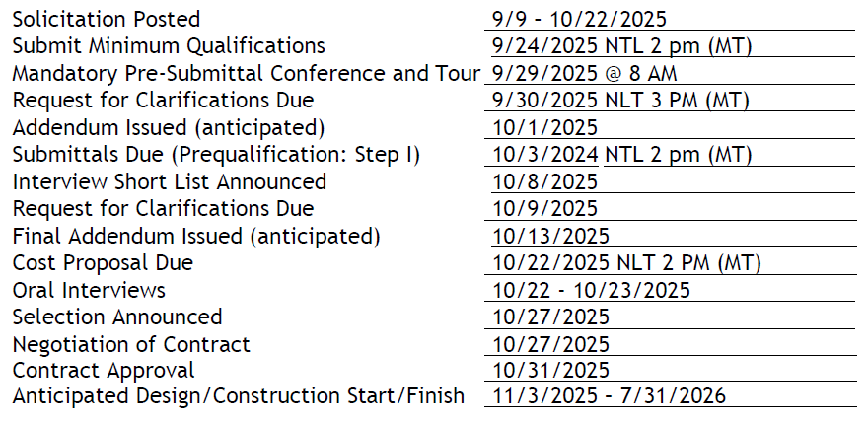Click Submittals Due (Prequalification: Step I)
This screenshot has width=868, height=422.
[216, 155]
